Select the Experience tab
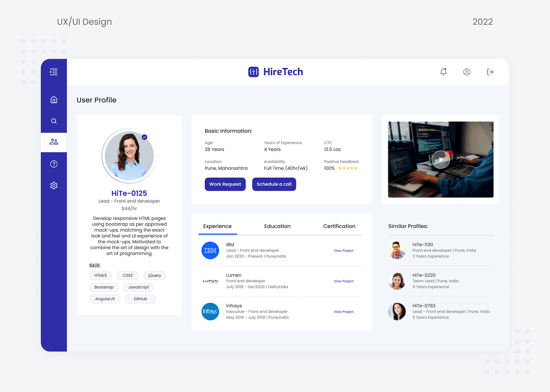 click(x=217, y=226)
